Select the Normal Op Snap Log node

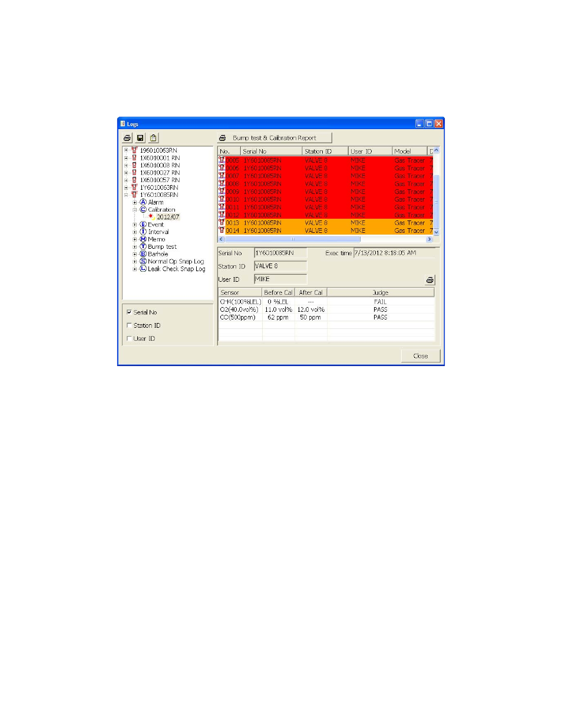176,262
